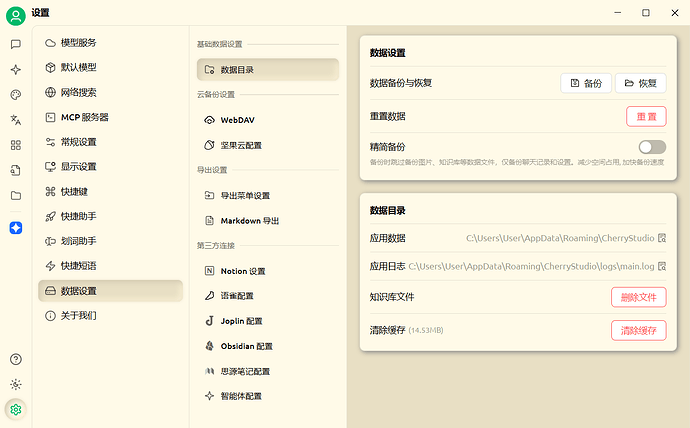Open the knowledge base sidebar icon
The image size is (690, 428).
[15, 170]
